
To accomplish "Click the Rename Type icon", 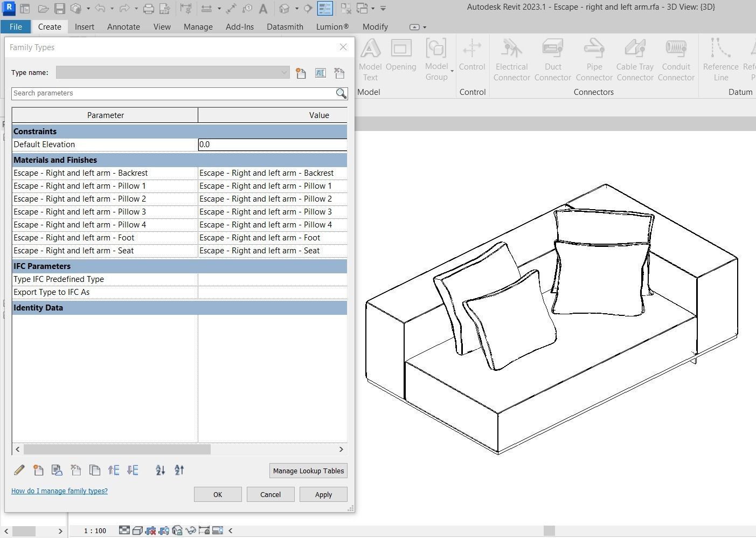I will [x=320, y=73].
